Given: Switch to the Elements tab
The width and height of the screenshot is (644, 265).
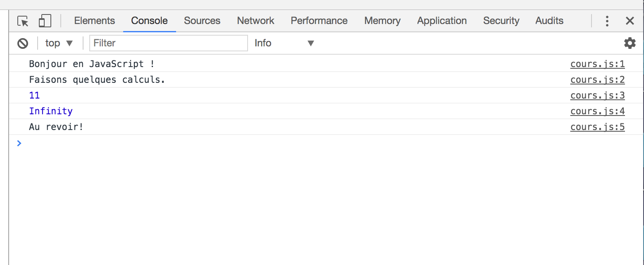Looking at the screenshot, I should click(95, 21).
